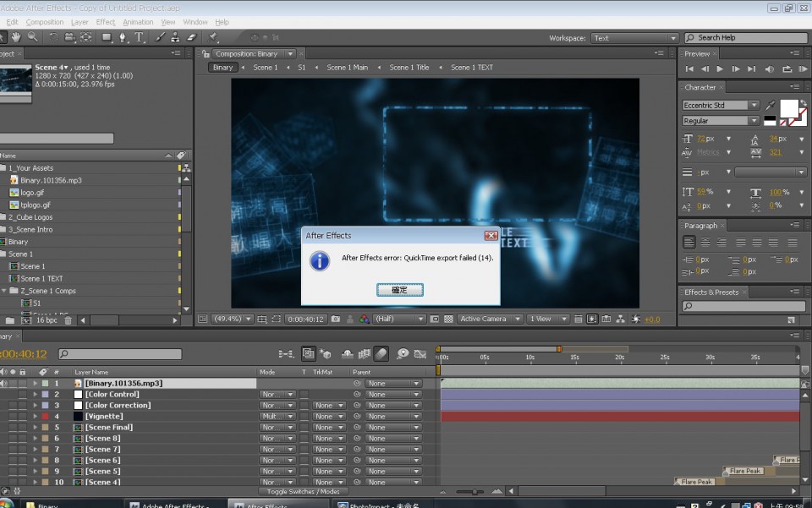Screen dimensions: 812x508
Task: Expand the Color Control layer properties
Action: click(35, 395)
